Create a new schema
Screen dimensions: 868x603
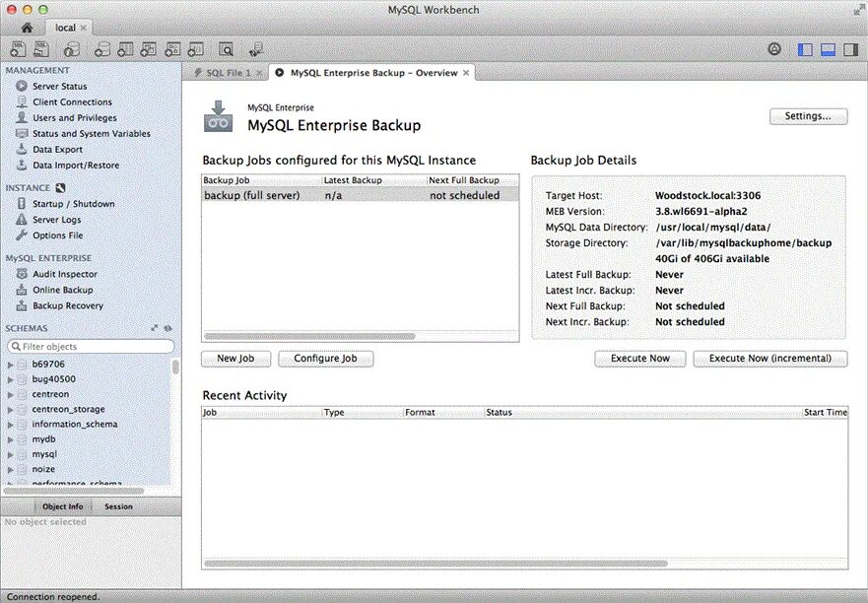(x=102, y=48)
